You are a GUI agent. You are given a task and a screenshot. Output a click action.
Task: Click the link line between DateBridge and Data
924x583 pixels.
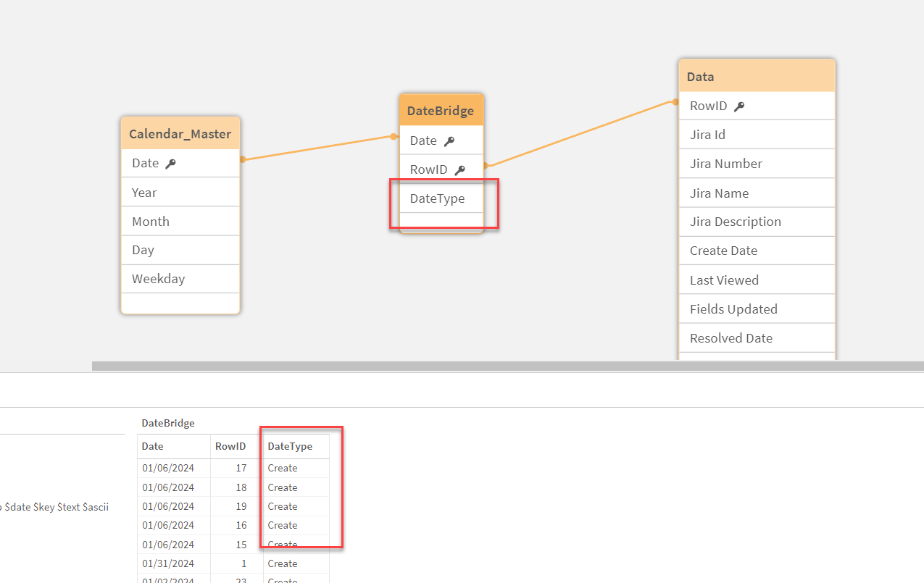(x=580, y=134)
